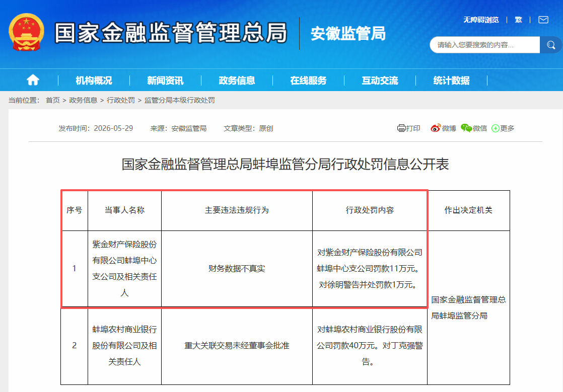Image resolution: width=563 pixels, height=392 pixels.
Task: Open the 互动交流 menu
Action: 380,81
